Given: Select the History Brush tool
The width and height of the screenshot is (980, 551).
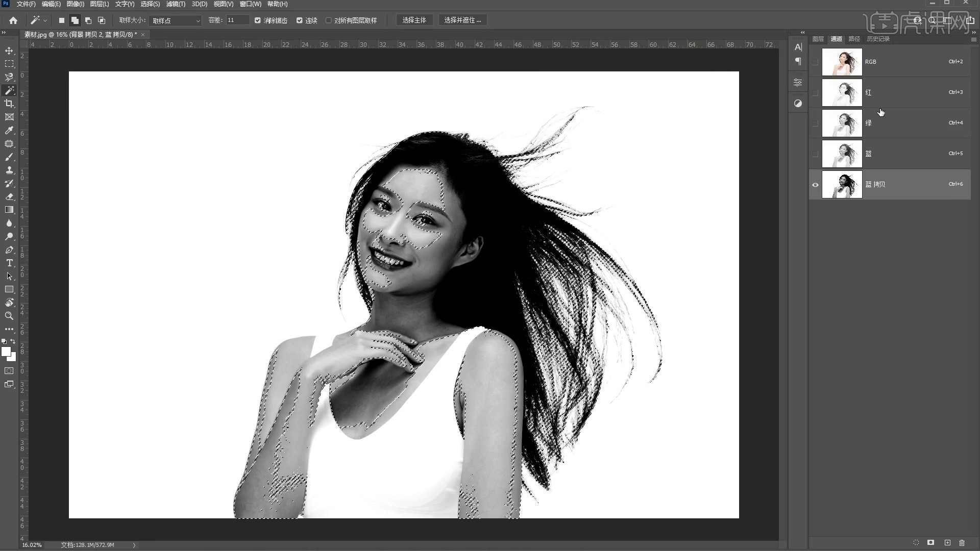Looking at the screenshot, I should pyautogui.click(x=9, y=184).
